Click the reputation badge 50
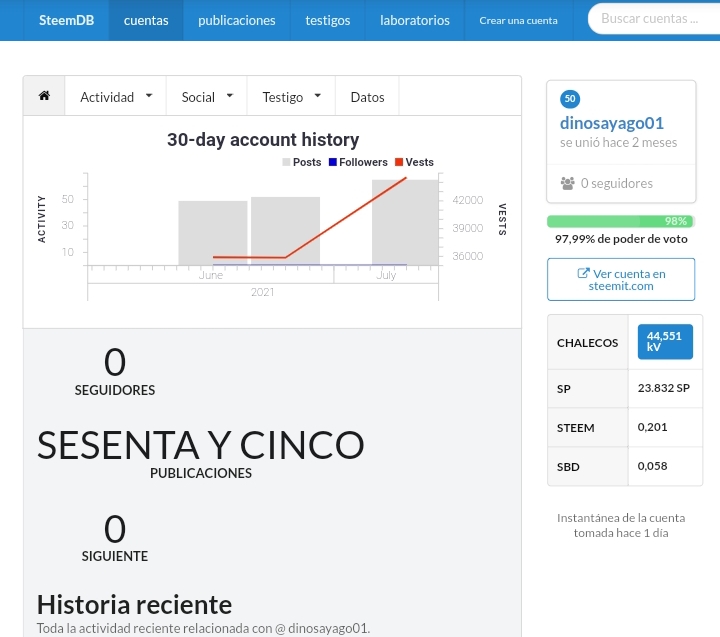720x637 pixels. click(x=570, y=99)
